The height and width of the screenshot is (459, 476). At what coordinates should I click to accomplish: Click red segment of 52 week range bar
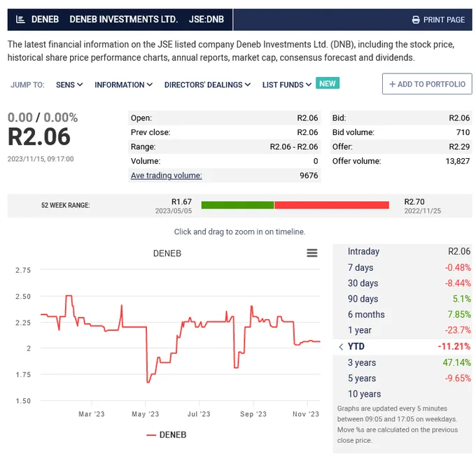point(332,205)
